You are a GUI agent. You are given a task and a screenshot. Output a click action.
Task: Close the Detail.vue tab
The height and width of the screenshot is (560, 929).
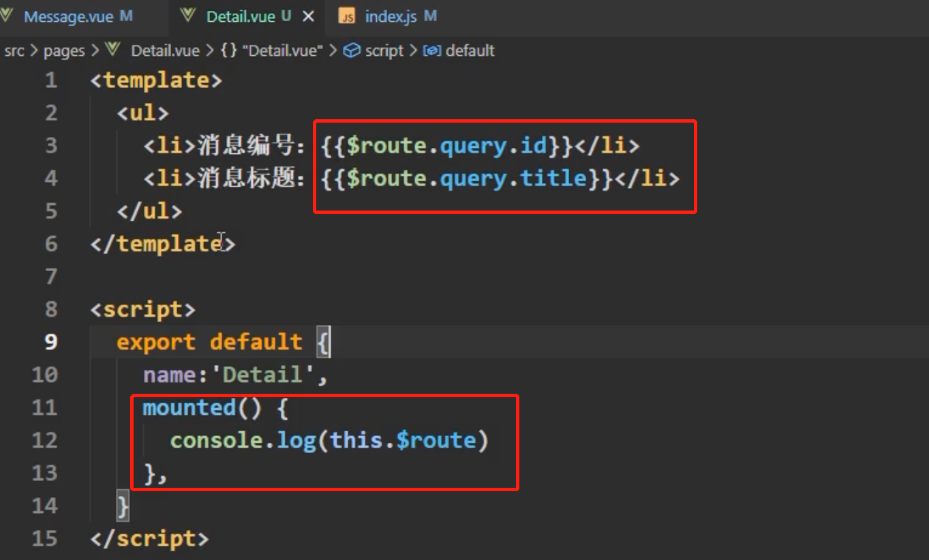coord(308,17)
